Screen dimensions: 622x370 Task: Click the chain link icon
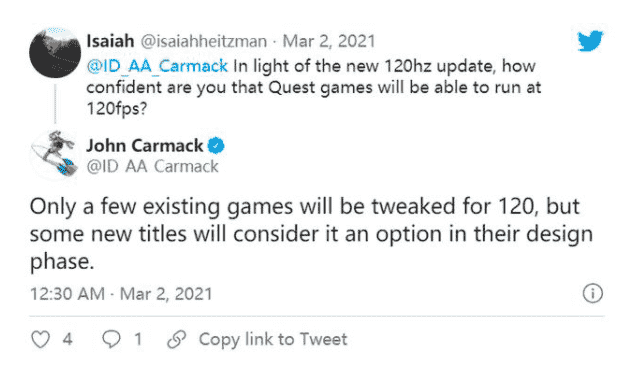(177, 339)
